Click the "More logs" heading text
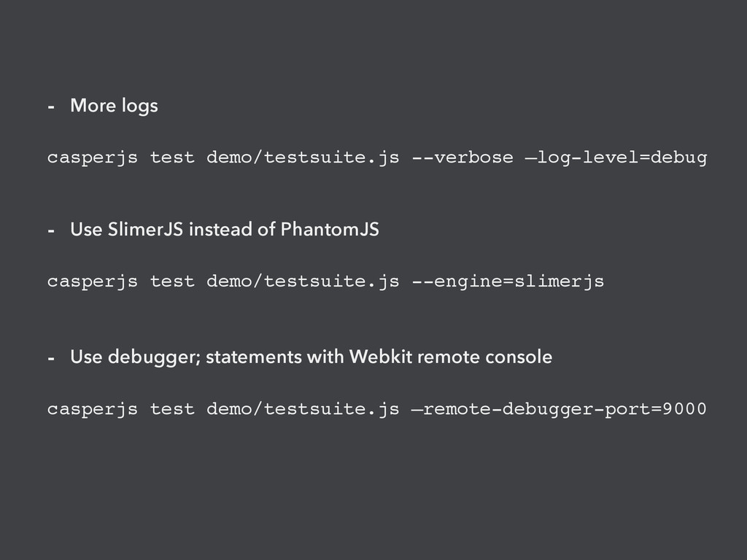 (x=114, y=106)
